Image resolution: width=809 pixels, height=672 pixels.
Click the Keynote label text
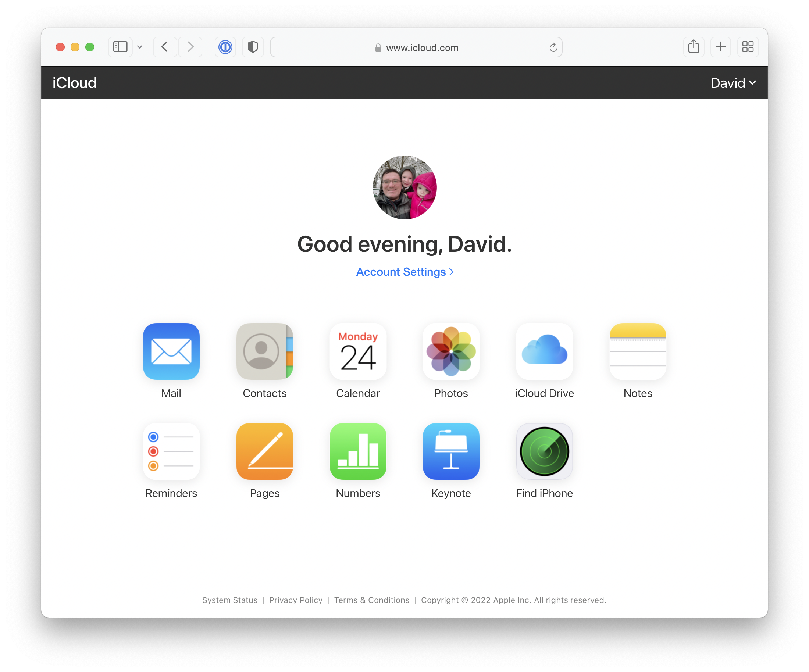[451, 493]
